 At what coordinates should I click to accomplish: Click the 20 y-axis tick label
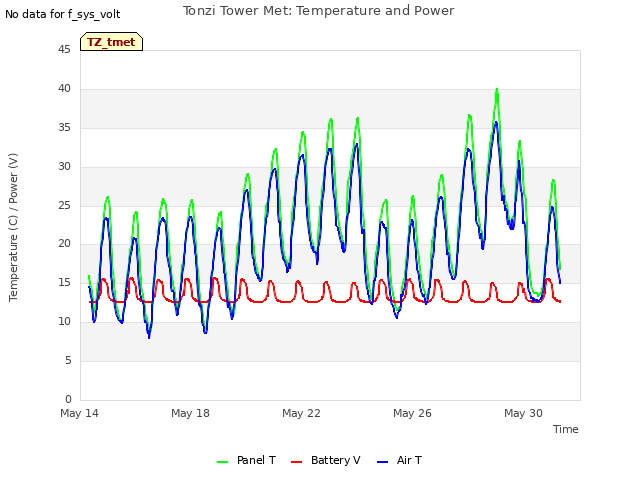(64, 243)
